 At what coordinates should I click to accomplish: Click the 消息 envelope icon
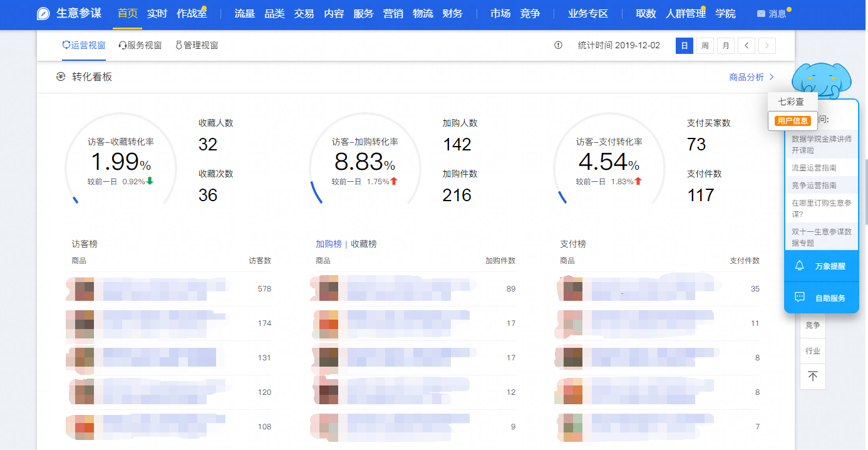tap(761, 14)
